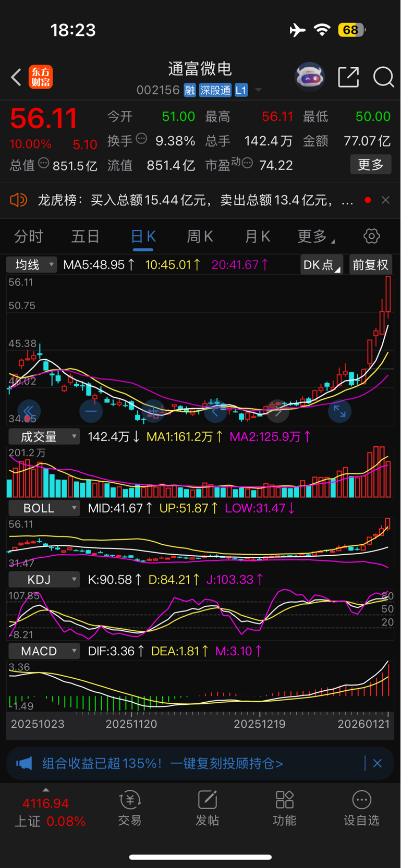The image size is (401, 868).
Task: Open BOLL indicator dropdown
Action: click(x=44, y=508)
